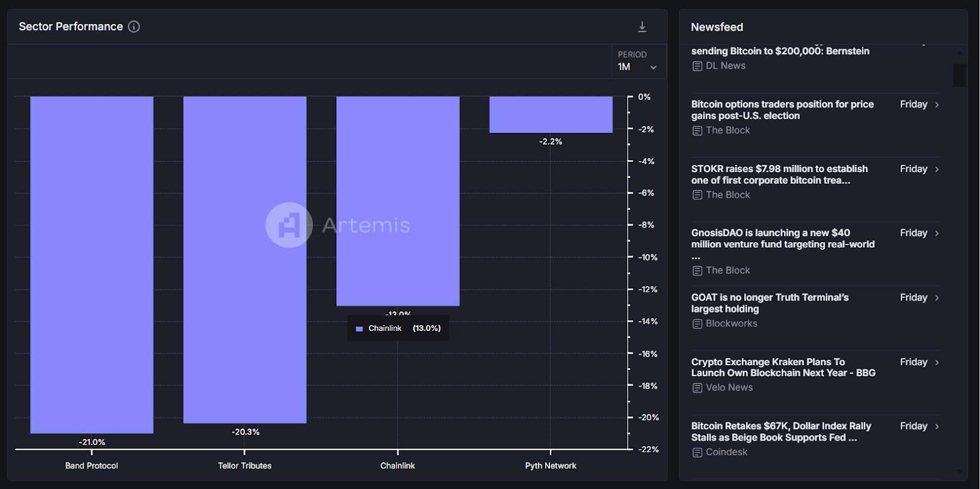980x489 pixels.
Task: Click Friday date on GOAT article
Action: [913, 297]
